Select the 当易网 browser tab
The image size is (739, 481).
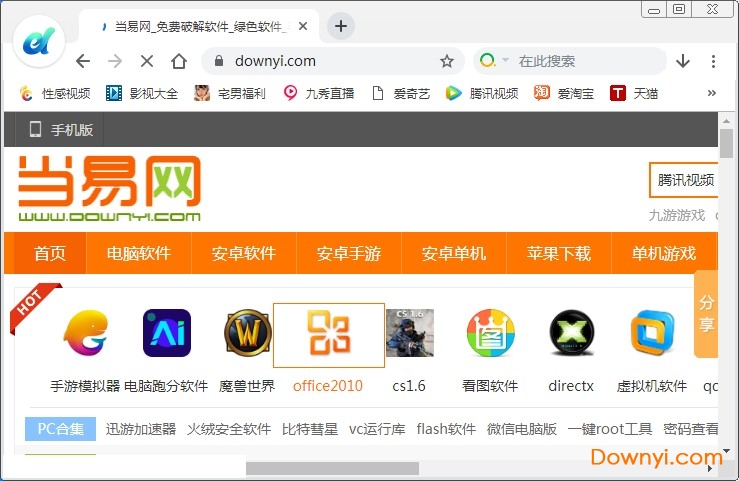click(199, 26)
